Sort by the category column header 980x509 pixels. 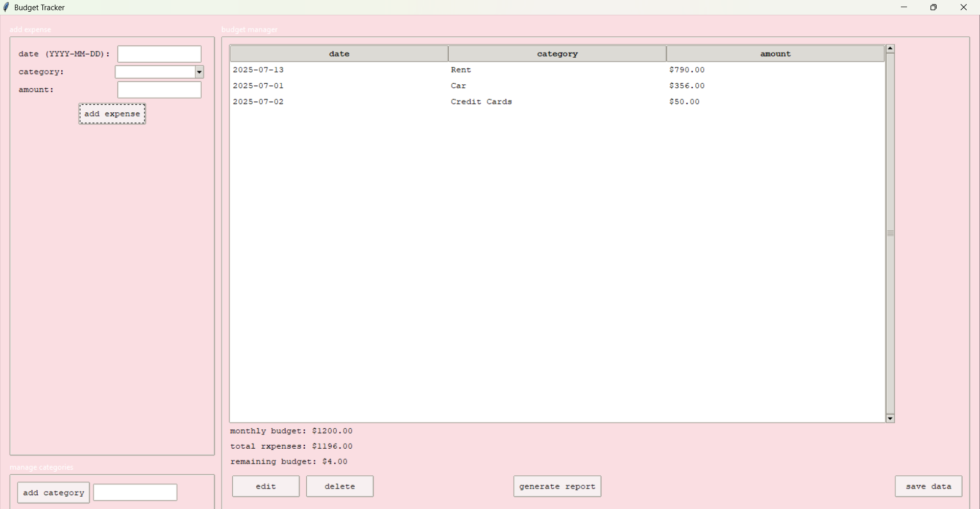[557, 54]
